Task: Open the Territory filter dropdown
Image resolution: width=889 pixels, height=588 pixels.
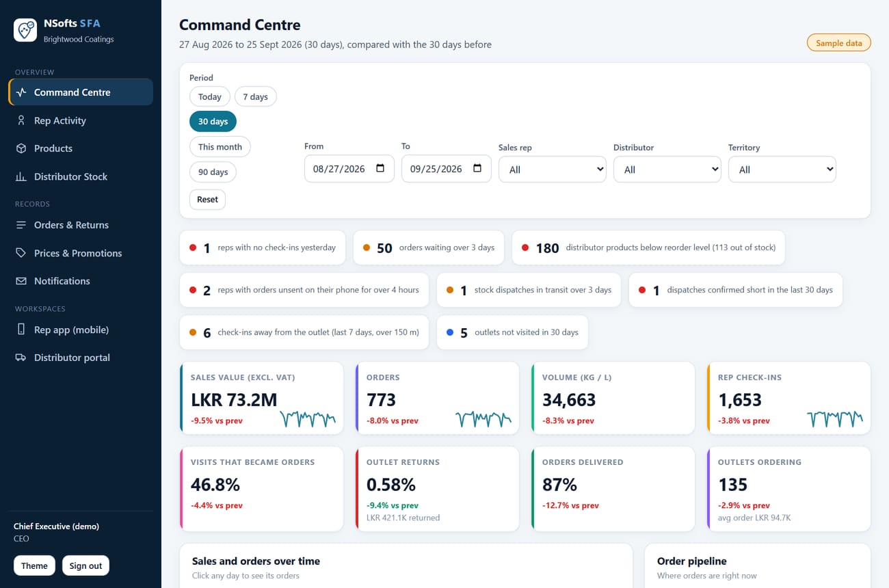Action: 782,170
